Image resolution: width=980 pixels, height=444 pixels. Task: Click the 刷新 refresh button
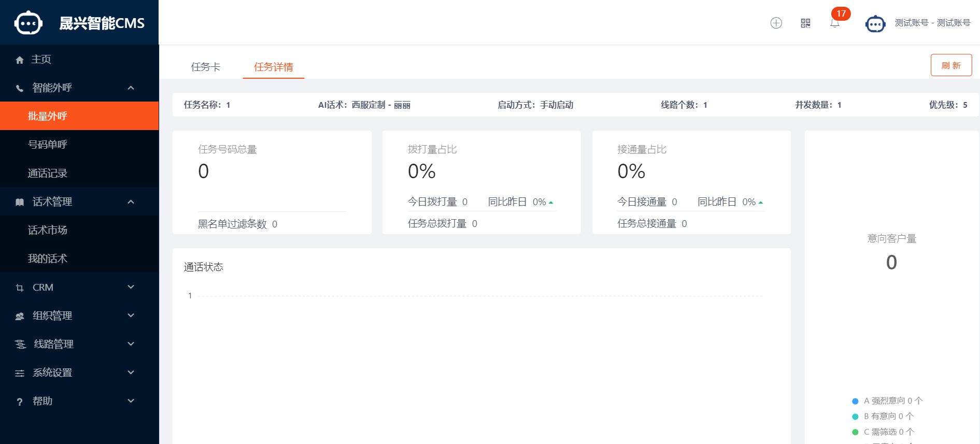(x=951, y=65)
